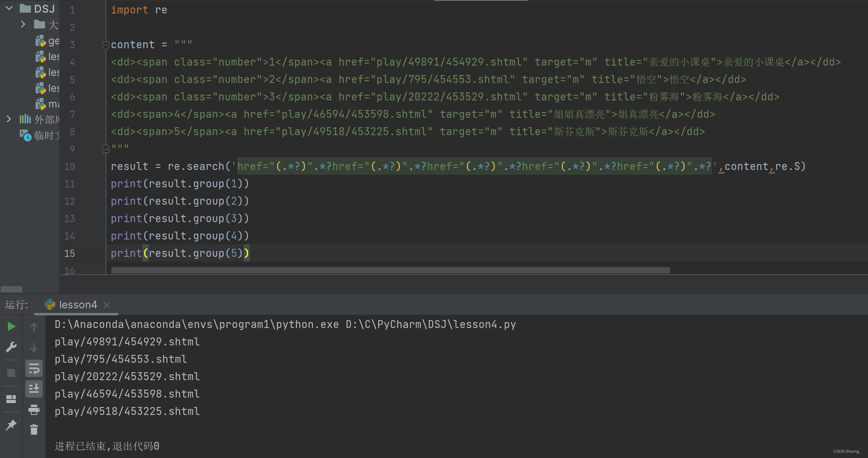Open run configuration settings via wrench icon

pos(11,347)
